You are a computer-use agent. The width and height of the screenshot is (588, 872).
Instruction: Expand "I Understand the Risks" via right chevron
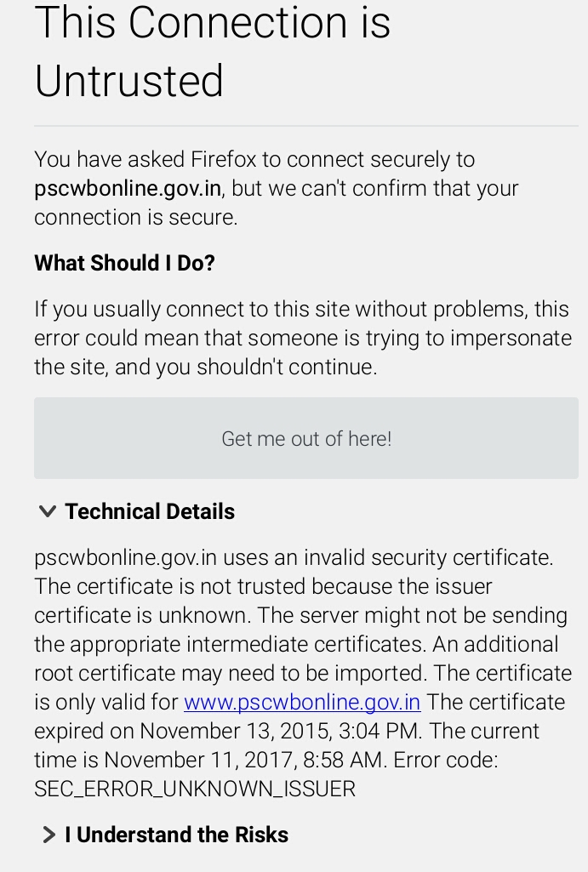coord(49,835)
